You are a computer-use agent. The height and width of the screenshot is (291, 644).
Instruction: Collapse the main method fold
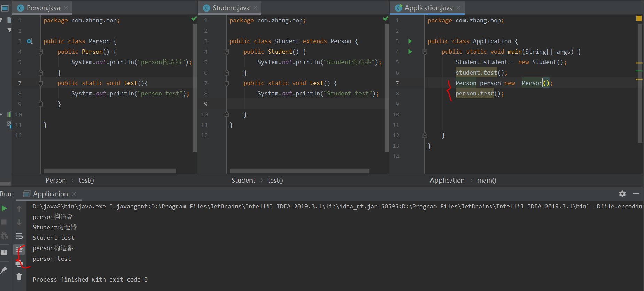[x=425, y=52]
